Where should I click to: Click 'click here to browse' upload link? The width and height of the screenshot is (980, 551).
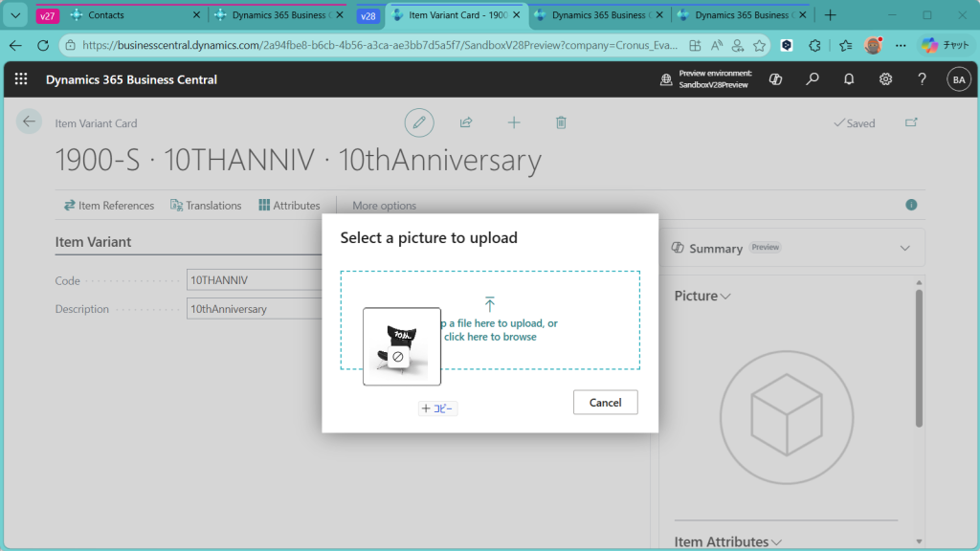tap(490, 337)
